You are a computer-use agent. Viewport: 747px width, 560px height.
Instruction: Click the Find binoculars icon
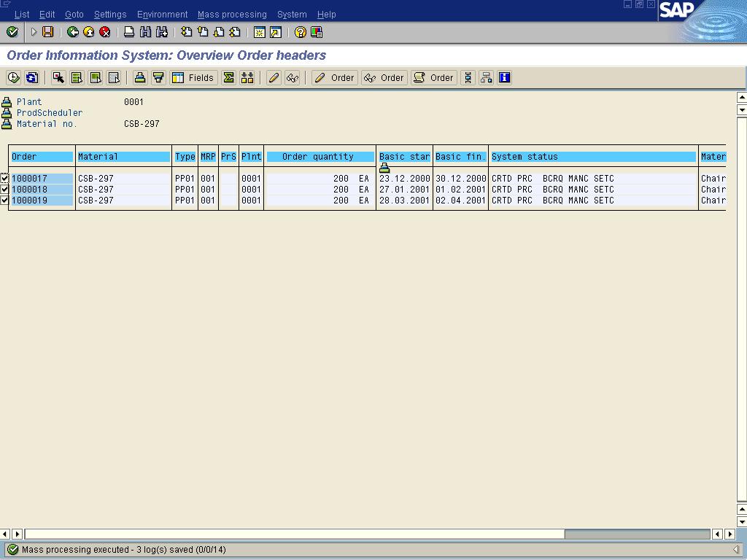point(145,32)
